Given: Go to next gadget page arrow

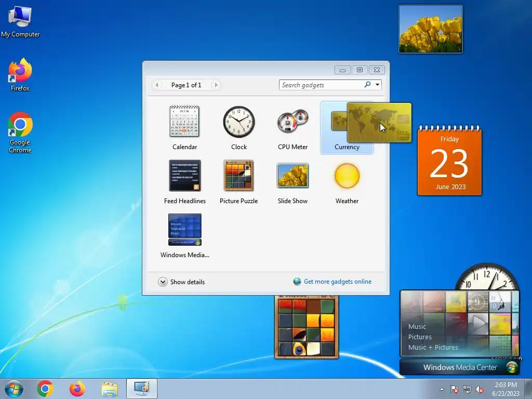Looking at the screenshot, I should click(216, 85).
